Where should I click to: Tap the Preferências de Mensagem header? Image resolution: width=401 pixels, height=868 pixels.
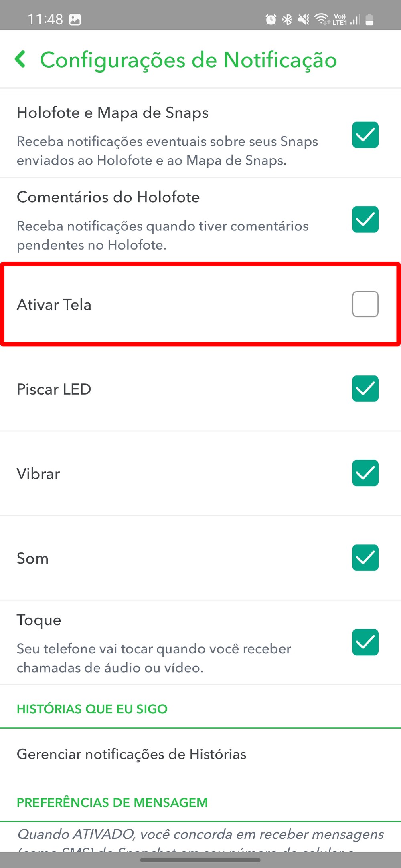click(x=112, y=802)
